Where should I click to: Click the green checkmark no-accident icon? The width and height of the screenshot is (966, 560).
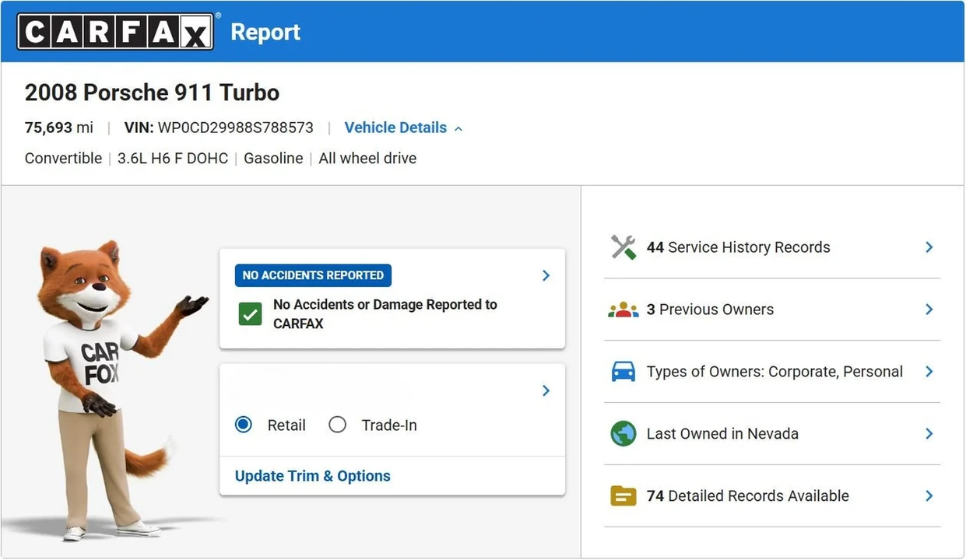tap(250, 314)
